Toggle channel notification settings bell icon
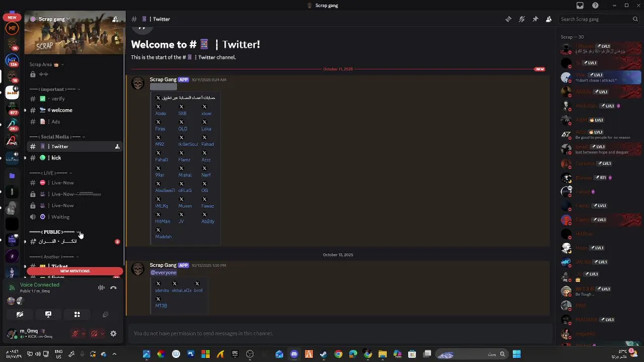This screenshot has height=362, width=644. point(522,19)
